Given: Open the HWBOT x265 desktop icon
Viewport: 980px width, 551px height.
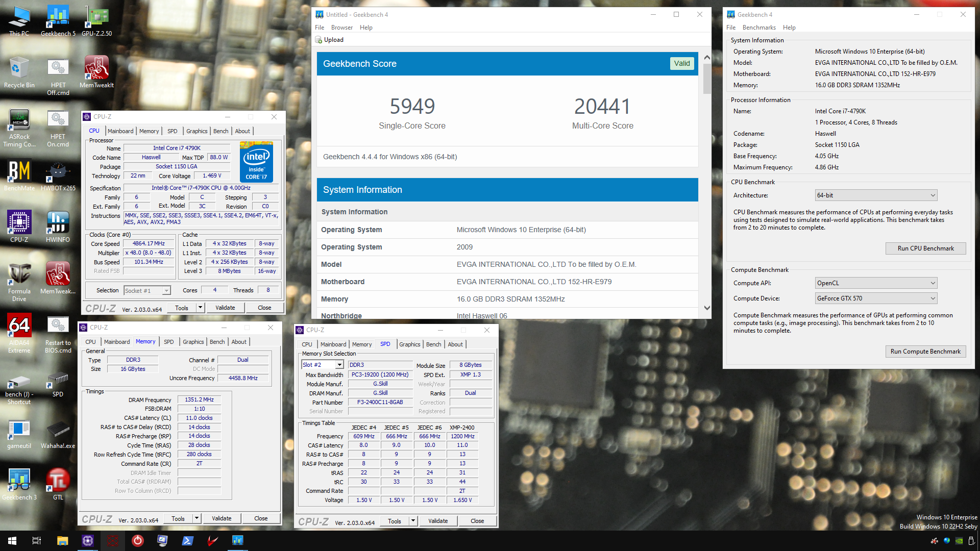Looking at the screenshot, I should point(58,175).
